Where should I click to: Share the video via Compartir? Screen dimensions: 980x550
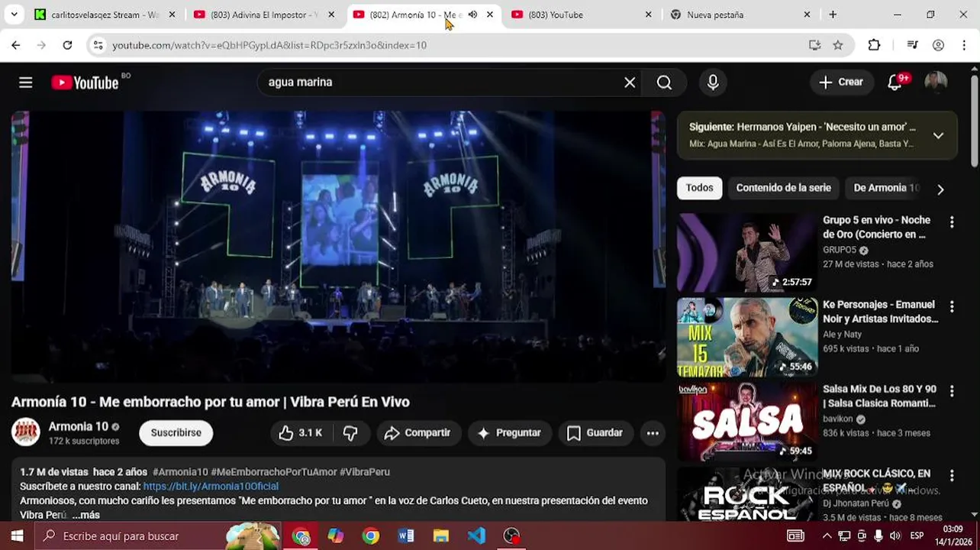[418, 433]
